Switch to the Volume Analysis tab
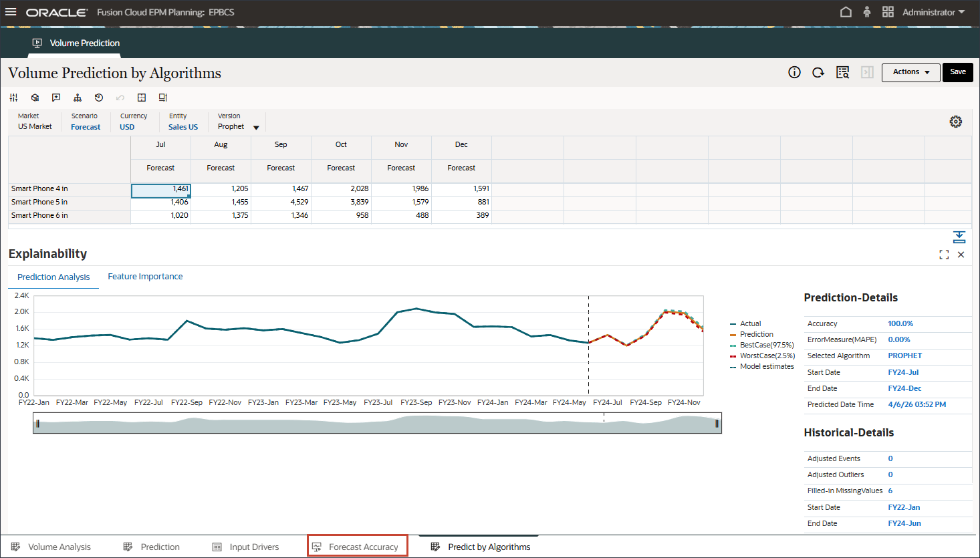 click(59, 547)
